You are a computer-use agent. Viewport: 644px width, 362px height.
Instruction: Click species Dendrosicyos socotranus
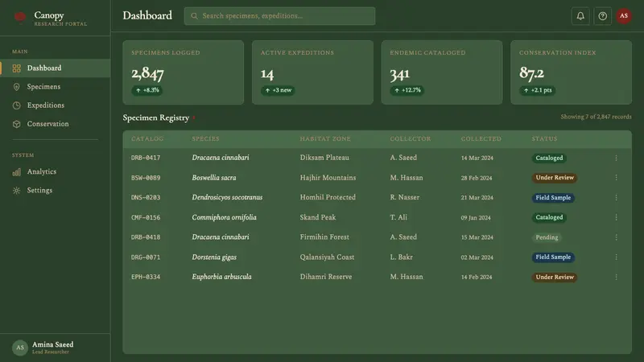[x=227, y=197]
